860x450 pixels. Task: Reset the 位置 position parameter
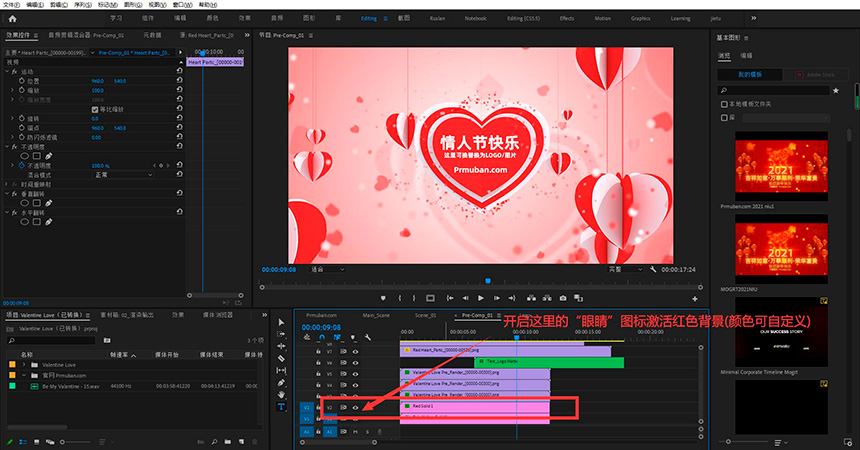(x=179, y=81)
